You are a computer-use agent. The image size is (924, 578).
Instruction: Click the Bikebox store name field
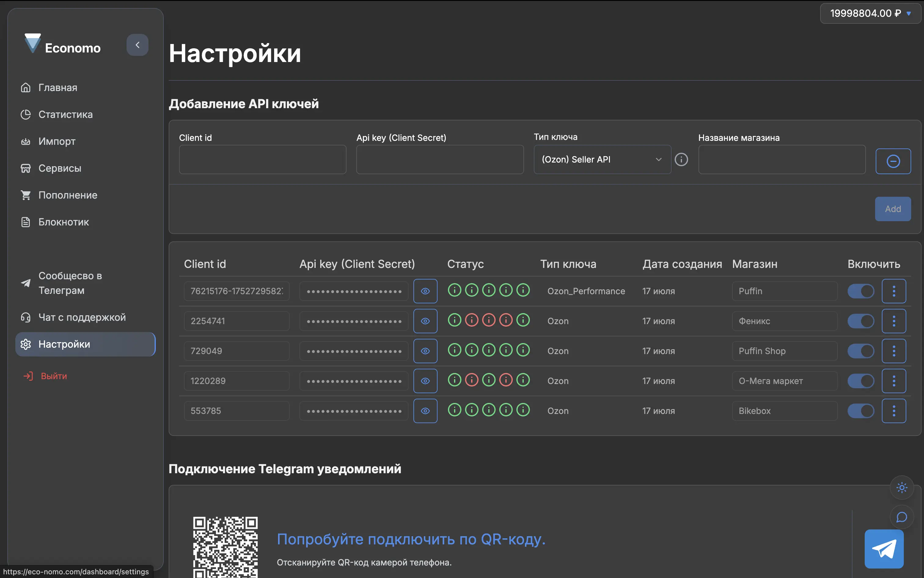pos(784,411)
